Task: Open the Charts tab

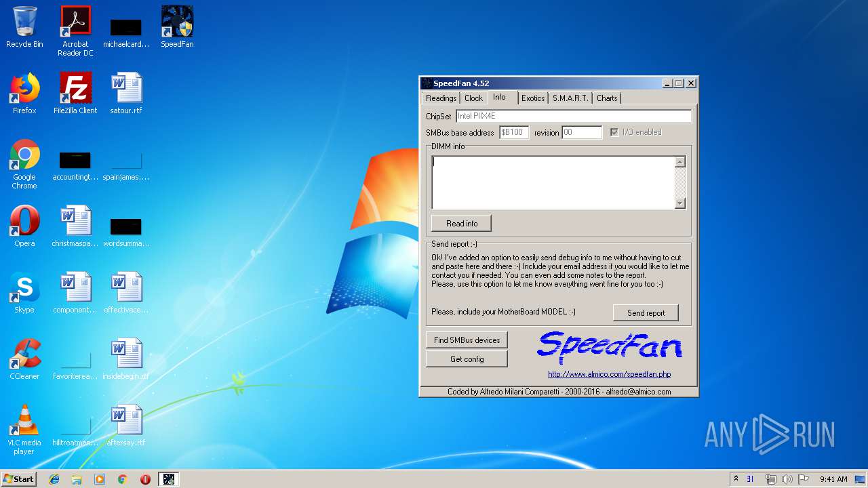Action: 607,98
